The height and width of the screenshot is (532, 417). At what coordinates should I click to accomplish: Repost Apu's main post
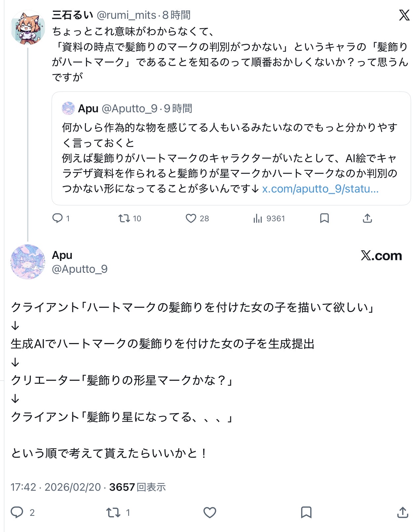click(113, 512)
